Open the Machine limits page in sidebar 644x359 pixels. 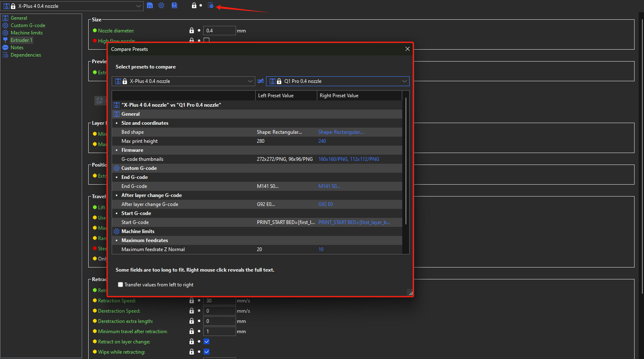[27, 33]
